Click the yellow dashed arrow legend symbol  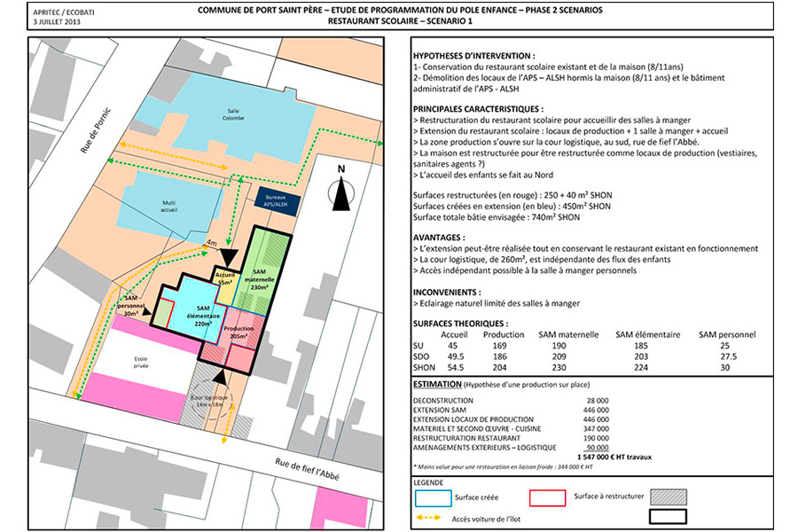(x=428, y=518)
